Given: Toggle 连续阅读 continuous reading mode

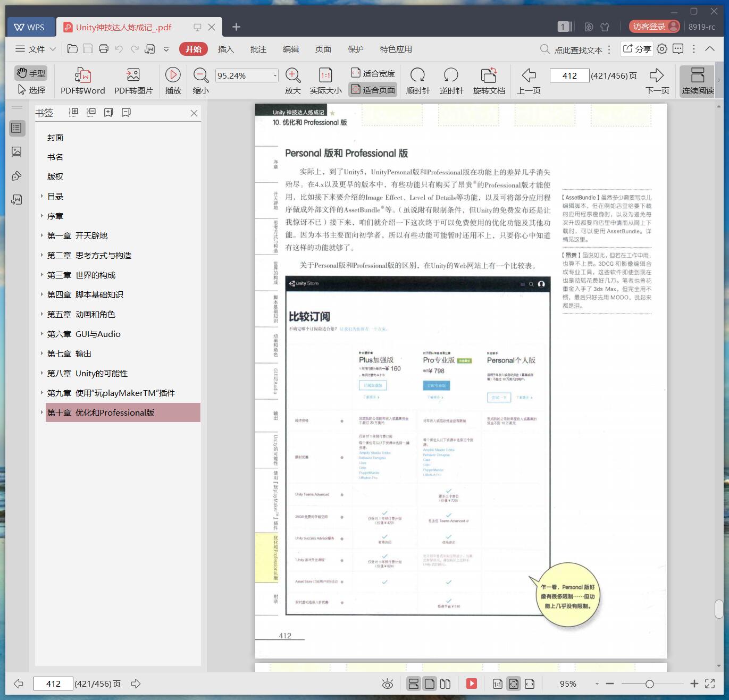Looking at the screenshot, I should tap(698, 81).
